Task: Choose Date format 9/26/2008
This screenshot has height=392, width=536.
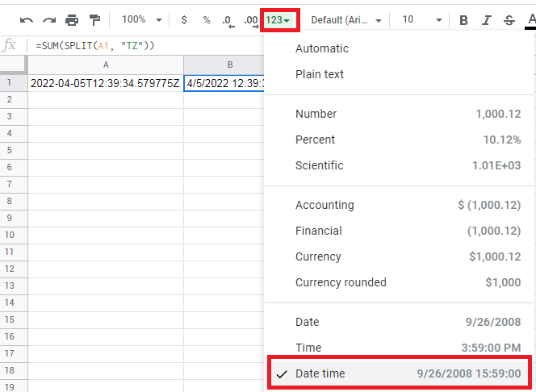Action: [399, 322]
